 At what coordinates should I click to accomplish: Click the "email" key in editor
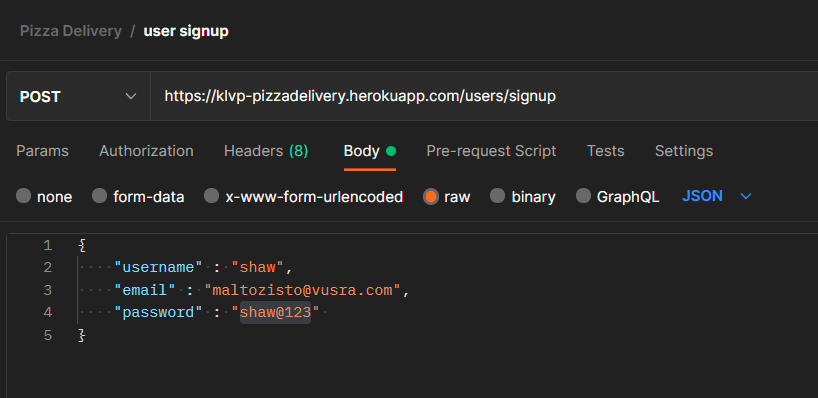pos(145,290)
